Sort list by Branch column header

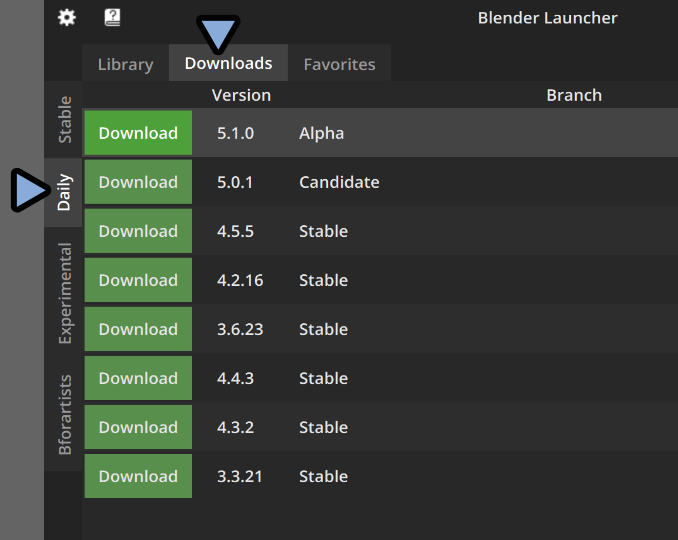pos(573,95)
